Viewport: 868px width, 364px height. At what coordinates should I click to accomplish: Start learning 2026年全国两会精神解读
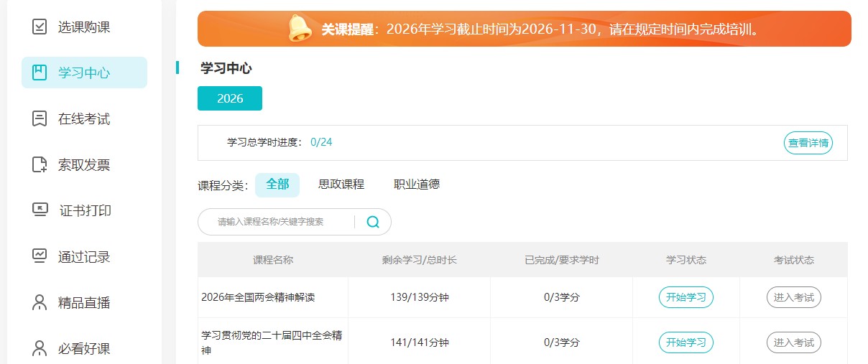point(686,297)
